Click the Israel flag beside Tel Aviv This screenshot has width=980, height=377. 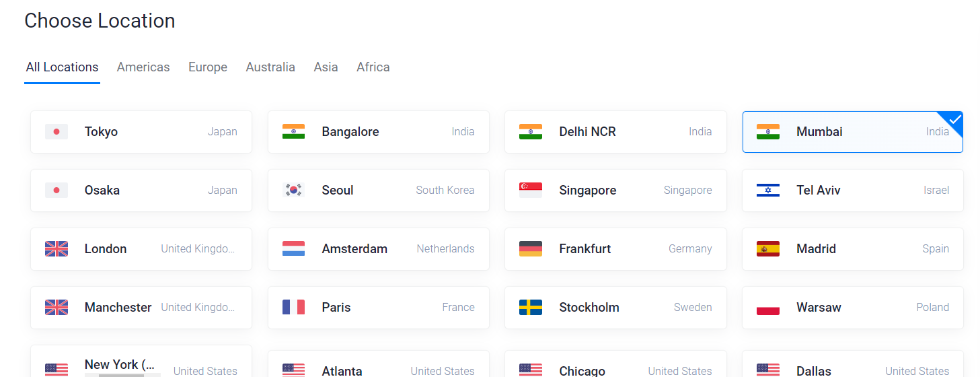click(768, 191)
